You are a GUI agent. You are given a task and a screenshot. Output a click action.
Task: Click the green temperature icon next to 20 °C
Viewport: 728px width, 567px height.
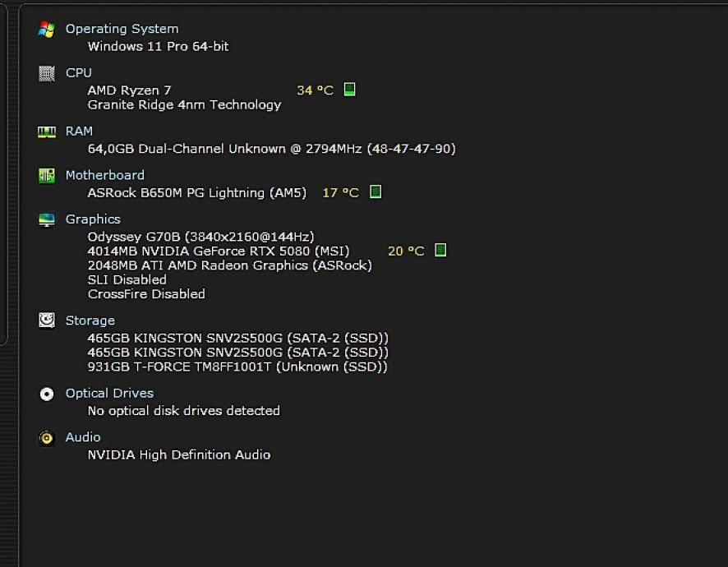point(440,251)
